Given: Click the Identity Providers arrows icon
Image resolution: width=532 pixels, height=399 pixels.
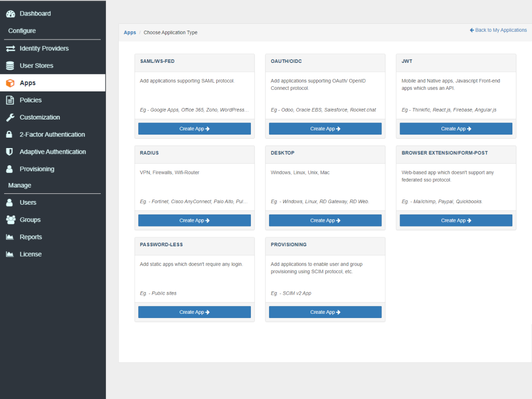Looking at the screenshot, I should click(x=10, y=48).
